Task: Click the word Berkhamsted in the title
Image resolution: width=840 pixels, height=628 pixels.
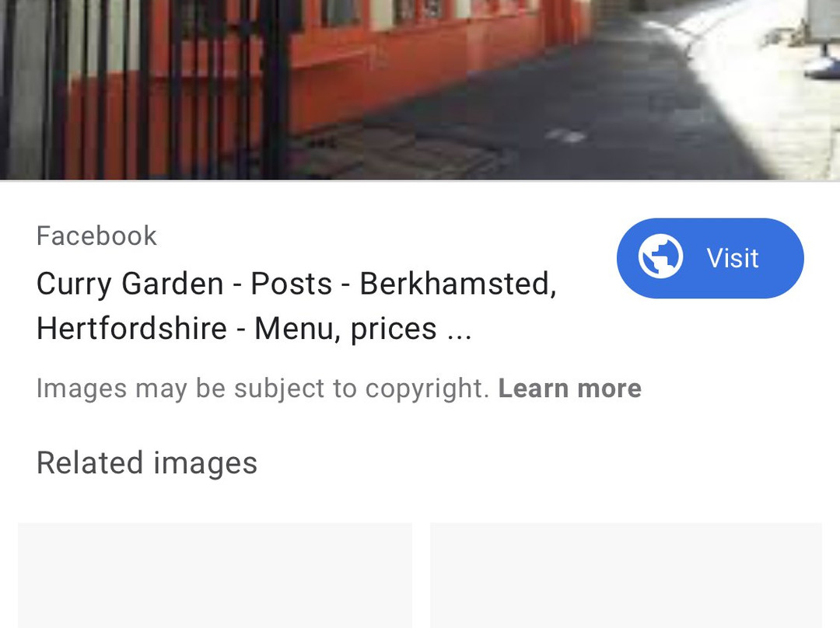Action: coord(458,284)
